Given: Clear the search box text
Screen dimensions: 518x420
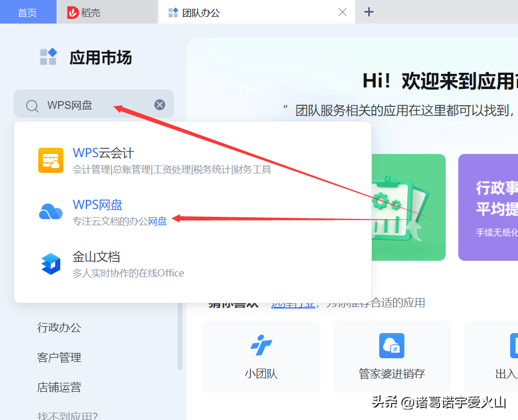Looking at the screenshot, I should (x=160, y=105).
